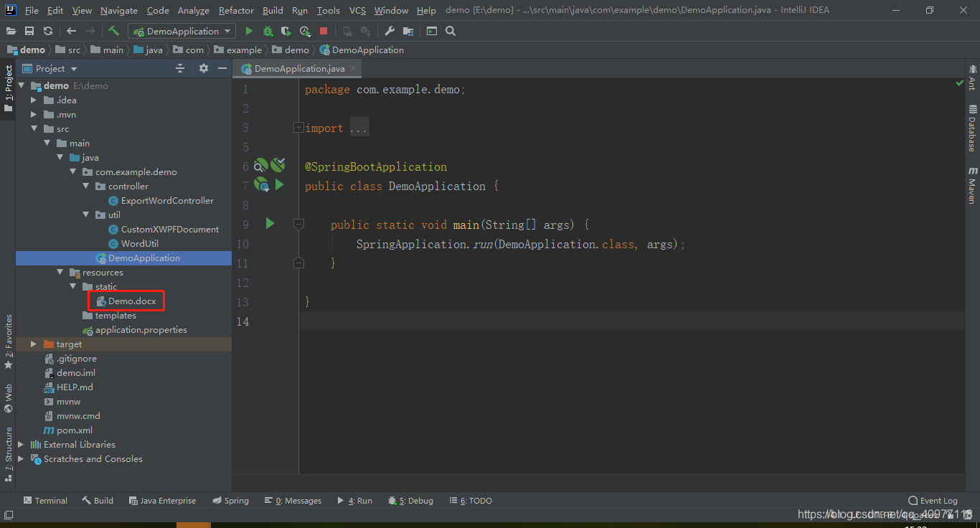
Task: Open the Navigate menu
Action: [119, 10]
